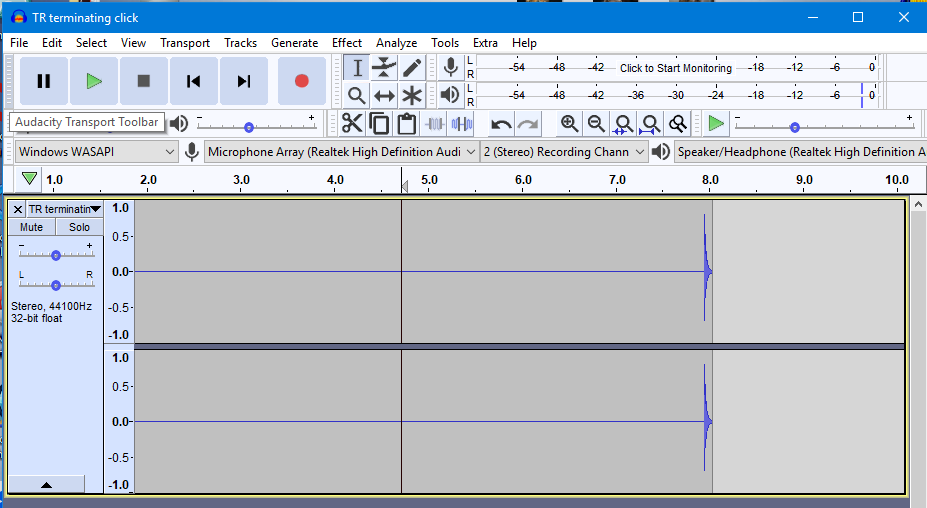Click the playback meter speaker icon
Screen dimensions: 927x508
tap(450, 95)
